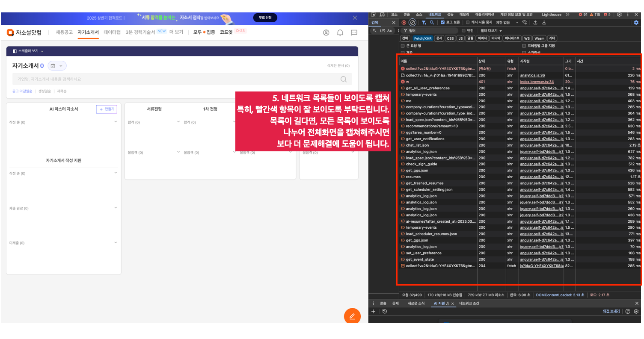Click the 무료 신청 banner button
This screenshot has height=339, width=644.
[265, 18]
